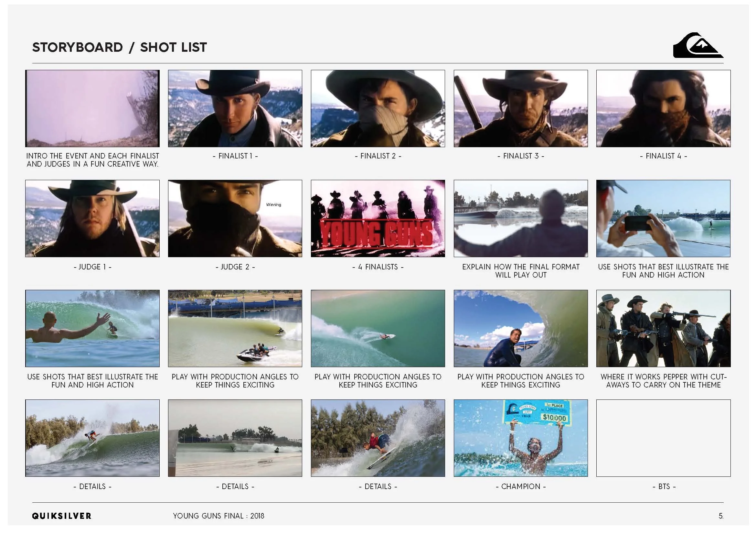Select the "- FINALIST 2 -" label
Screen dimensions: 756x535
coord(378,156)
